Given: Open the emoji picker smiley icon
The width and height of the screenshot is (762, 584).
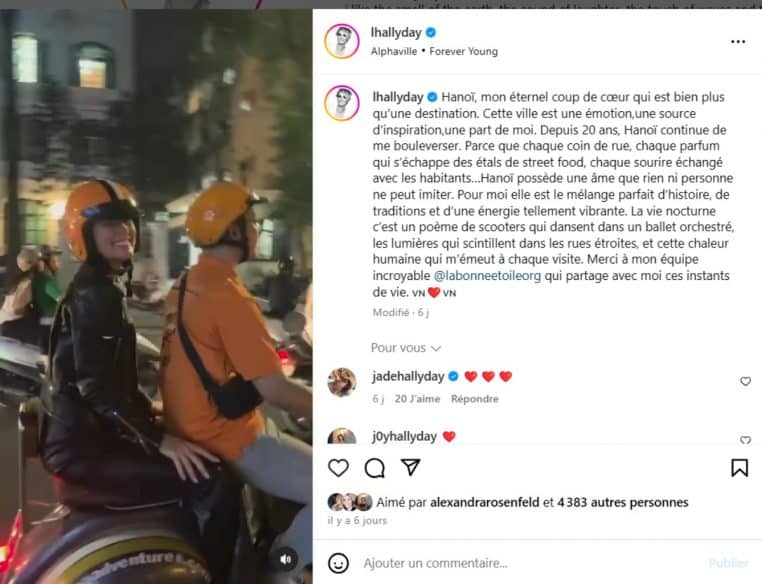Looking at the screenshot, I should pos(338,563).
